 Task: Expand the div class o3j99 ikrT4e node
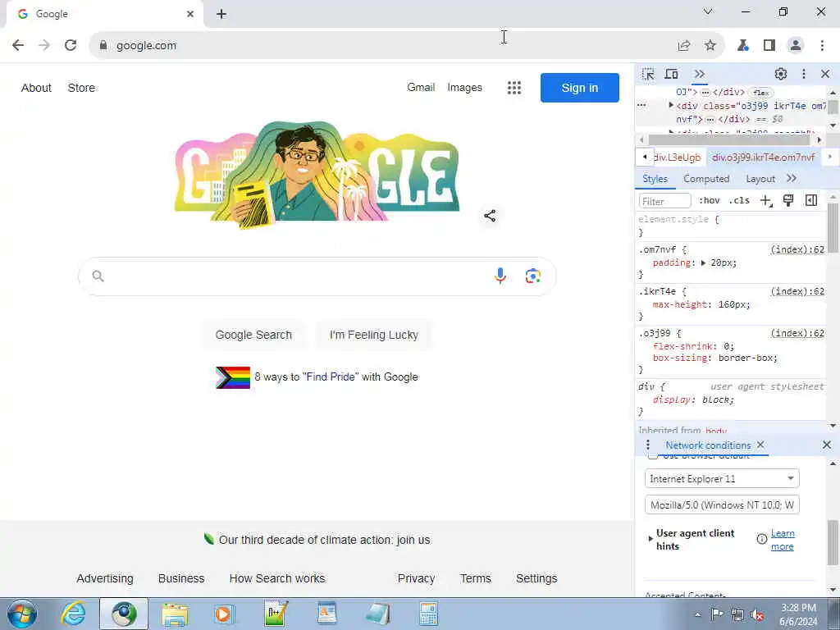[671, 106]
